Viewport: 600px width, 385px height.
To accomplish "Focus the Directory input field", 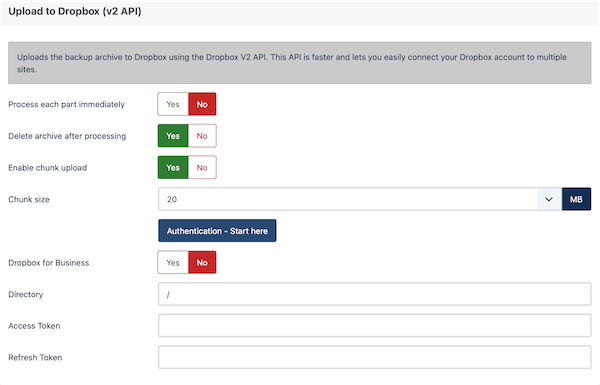I will [x=375, y=294].
